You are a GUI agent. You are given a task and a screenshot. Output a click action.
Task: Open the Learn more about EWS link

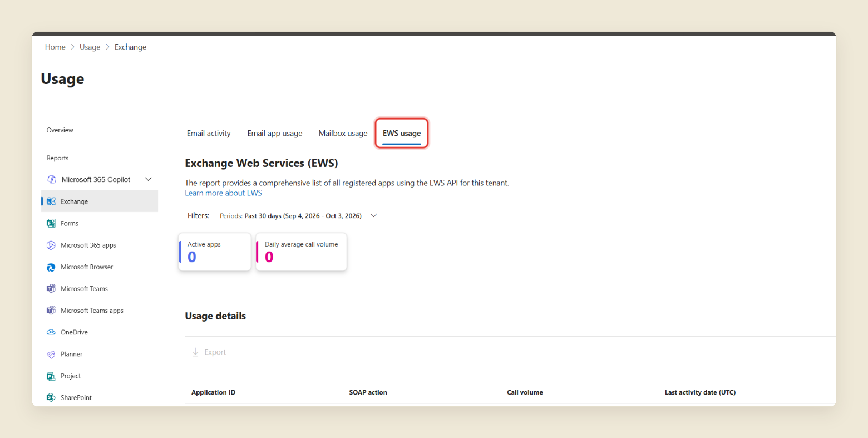click(x=224, y=193)
